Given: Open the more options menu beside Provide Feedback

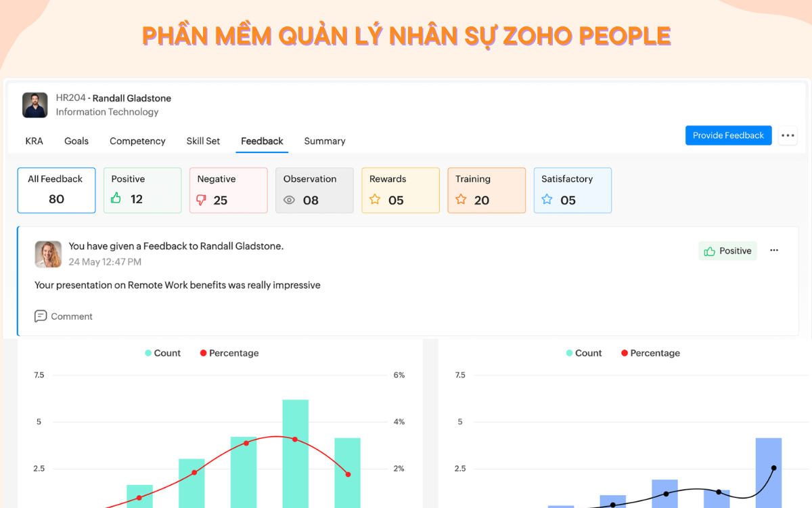Looking at the screenshot, I should tap(788, 135).
